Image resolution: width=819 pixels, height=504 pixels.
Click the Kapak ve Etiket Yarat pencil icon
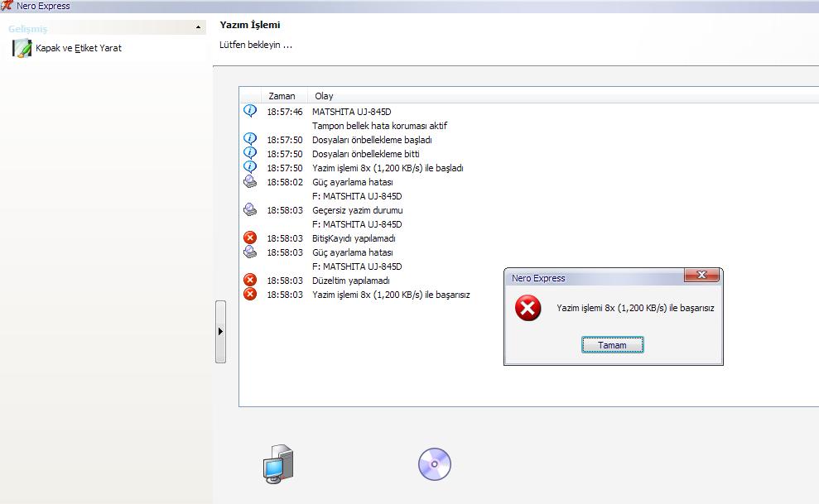(22, 48)
